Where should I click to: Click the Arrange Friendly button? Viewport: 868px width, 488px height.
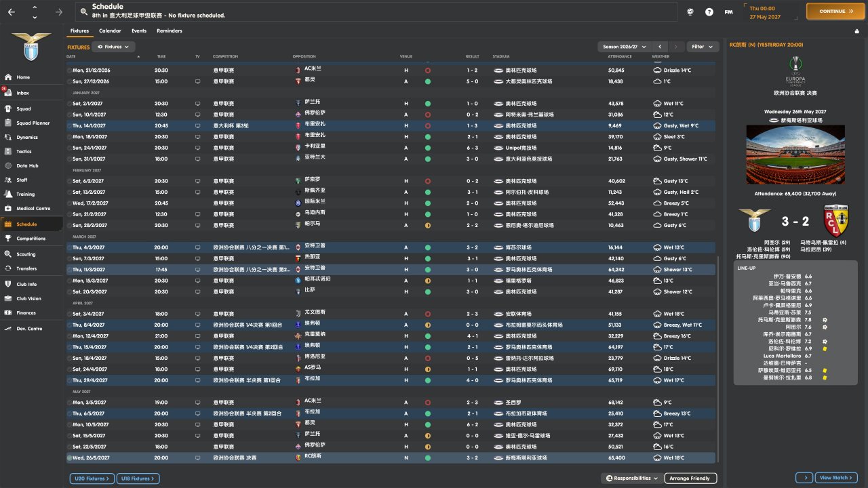[690, 479]
